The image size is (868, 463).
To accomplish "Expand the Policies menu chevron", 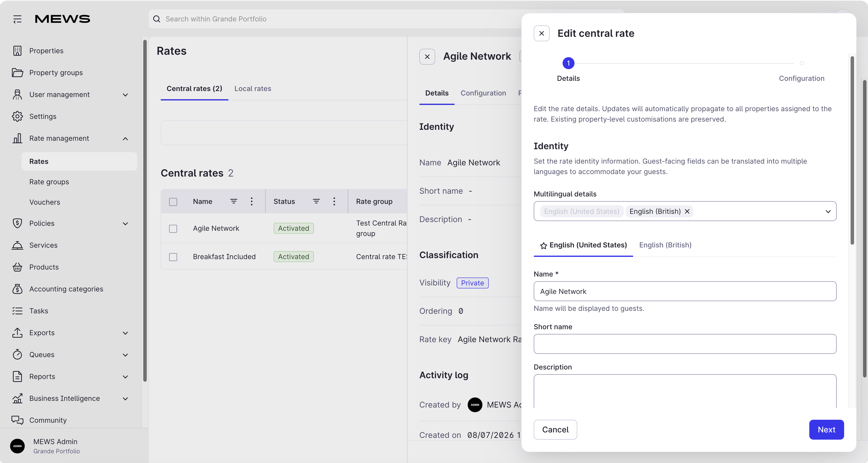I will tap(125, 224).
